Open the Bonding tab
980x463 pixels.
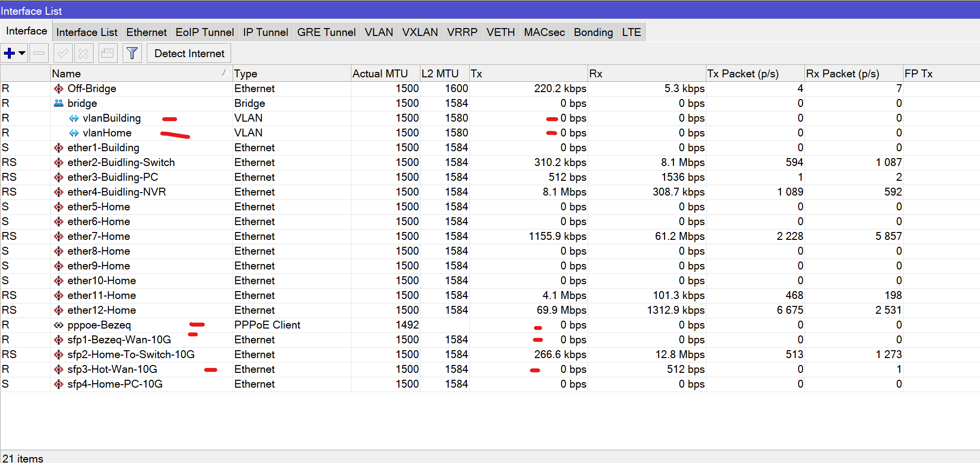pos(593,32)
